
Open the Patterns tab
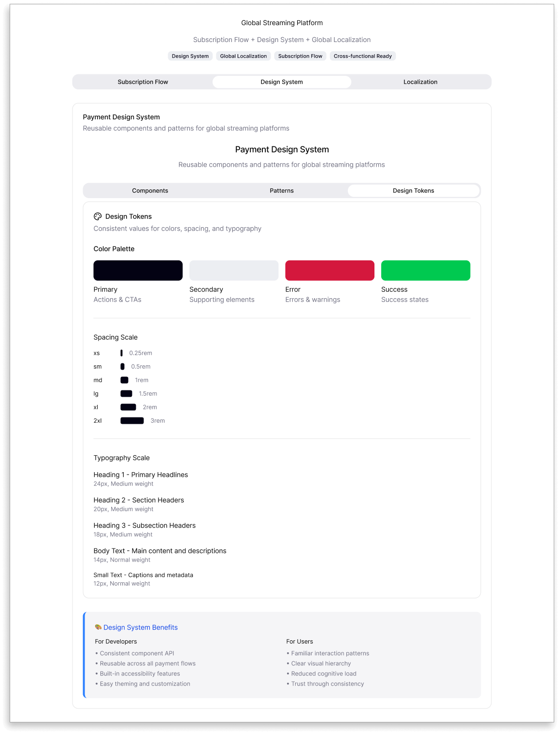coord(282,190)
